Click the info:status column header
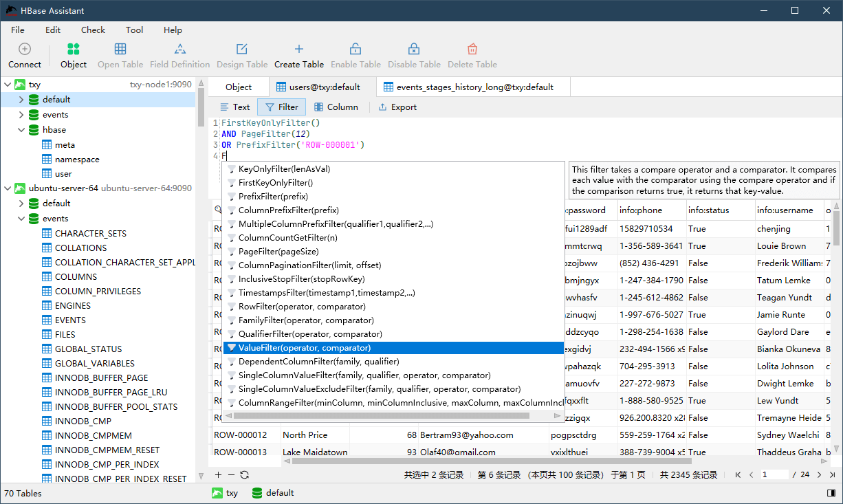This screenshot has height=504, width=843. coord(720,210)
